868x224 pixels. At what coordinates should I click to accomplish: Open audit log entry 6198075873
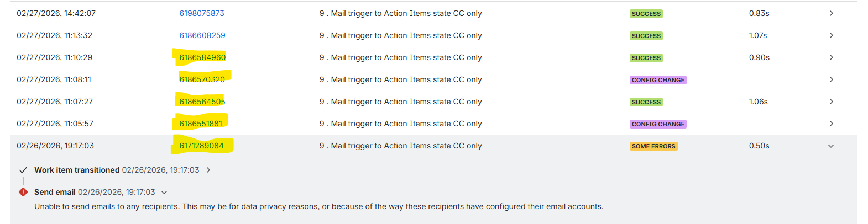point(202,13)
